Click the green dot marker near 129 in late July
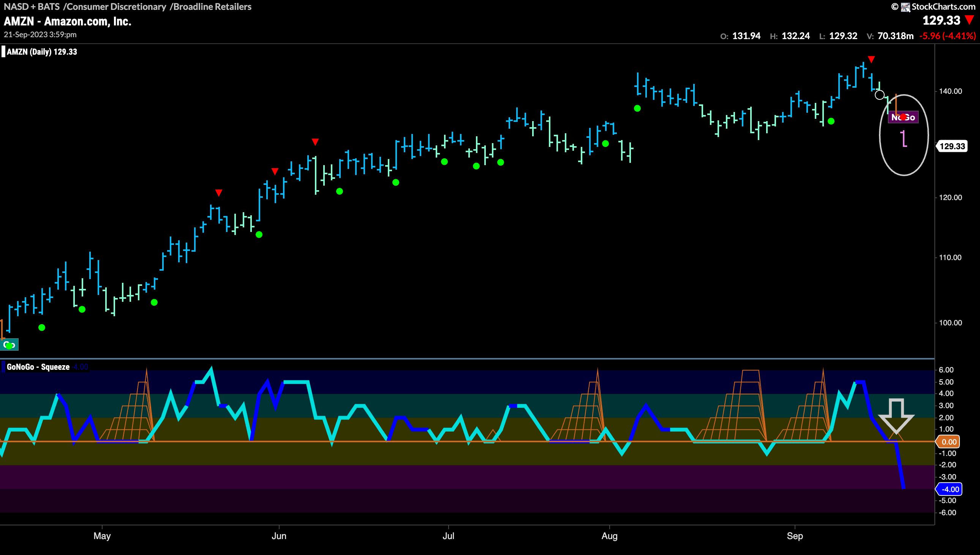This screenshot has height=555, width=980. pyautogui.click(x=605, y=144)
